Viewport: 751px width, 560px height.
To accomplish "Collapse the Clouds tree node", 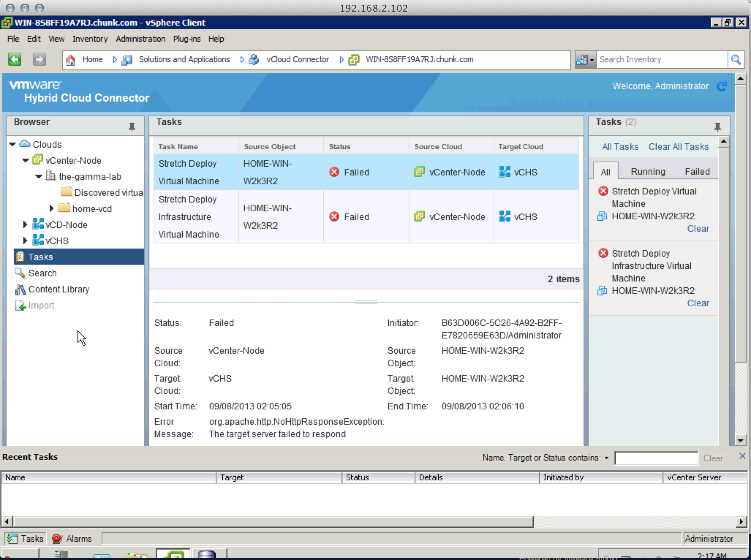I will point(12,144).
